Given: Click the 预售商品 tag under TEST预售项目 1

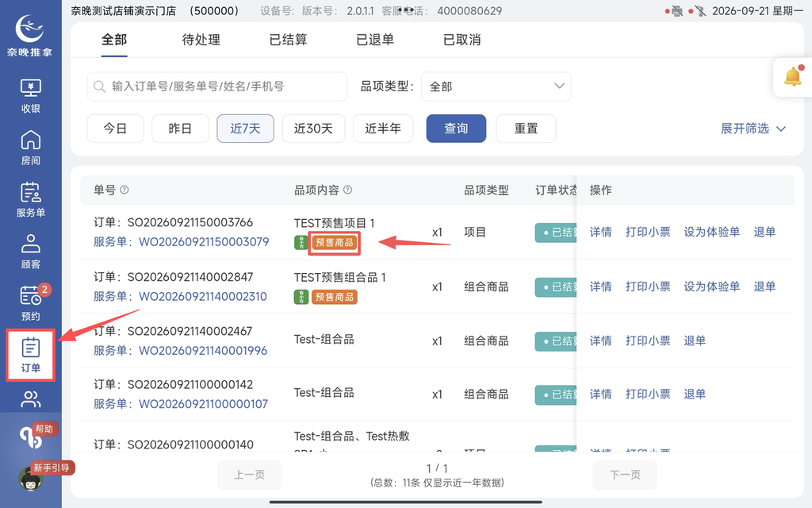Looking at the screenshot, I should pos(335,243).
